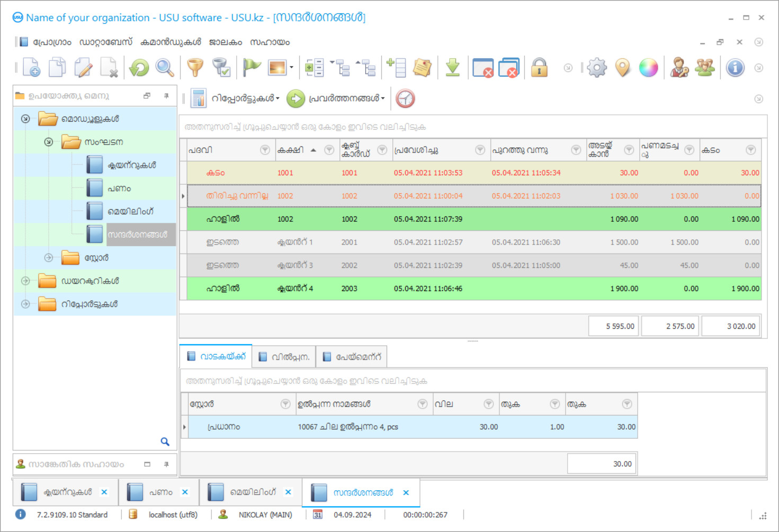Image resolution: width=779 pixels, height=532 pixels.
Task: Open the color wheel theme picker
Action: coord(648,68)
